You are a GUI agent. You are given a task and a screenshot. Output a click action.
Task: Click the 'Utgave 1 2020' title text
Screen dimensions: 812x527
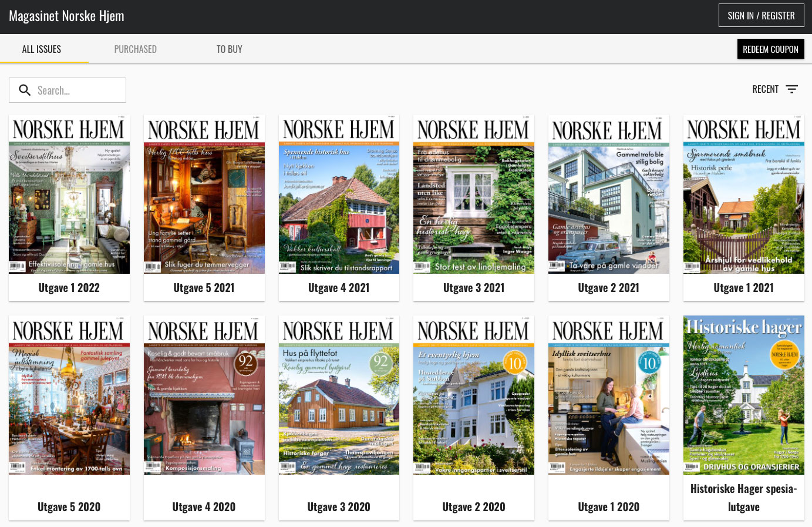[609, 507]
